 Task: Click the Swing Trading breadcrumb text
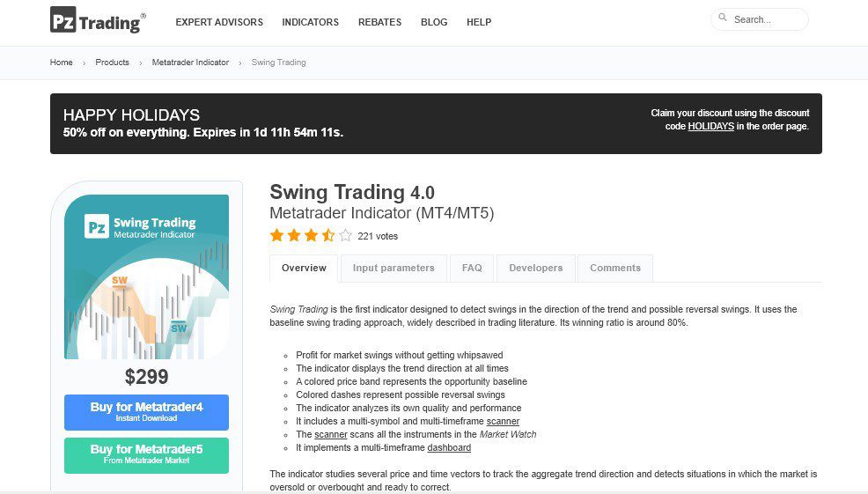(x=278, y=62)
